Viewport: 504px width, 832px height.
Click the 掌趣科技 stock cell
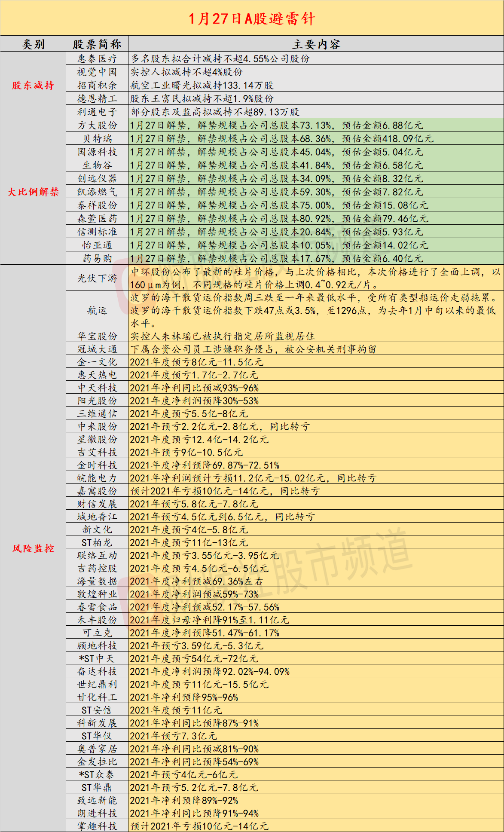[x=97, y=826]
